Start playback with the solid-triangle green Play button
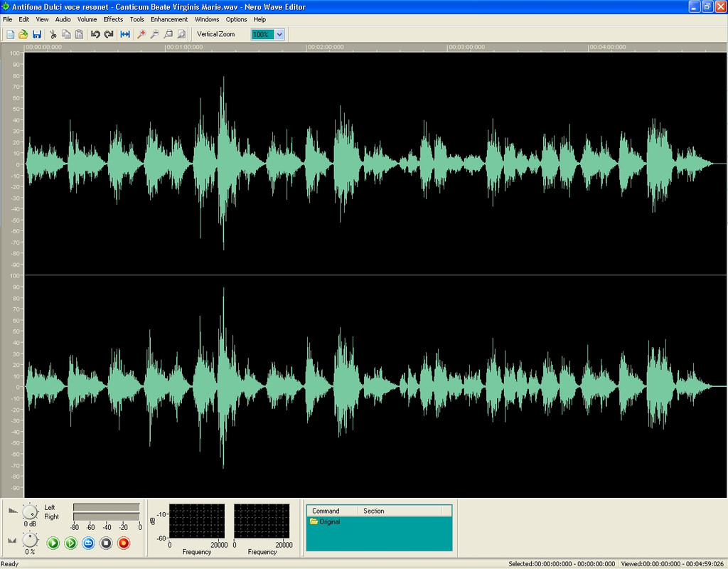The image size is (728, 569). (x=53, y=543)
